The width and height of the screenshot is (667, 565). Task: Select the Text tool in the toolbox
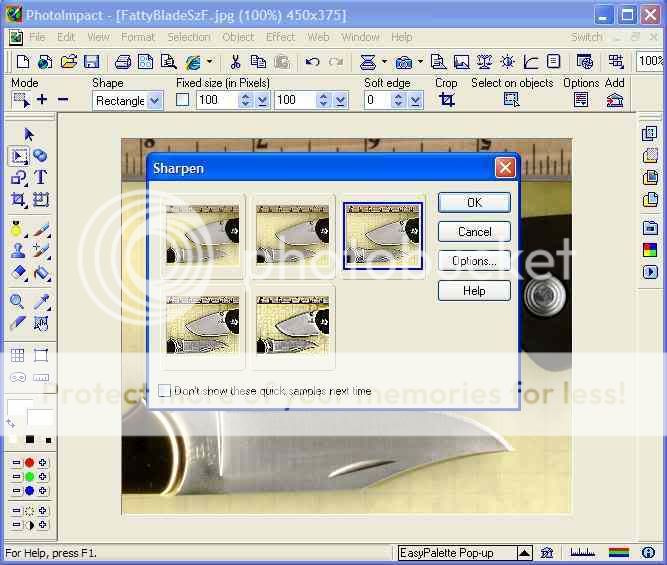(41, 177)
